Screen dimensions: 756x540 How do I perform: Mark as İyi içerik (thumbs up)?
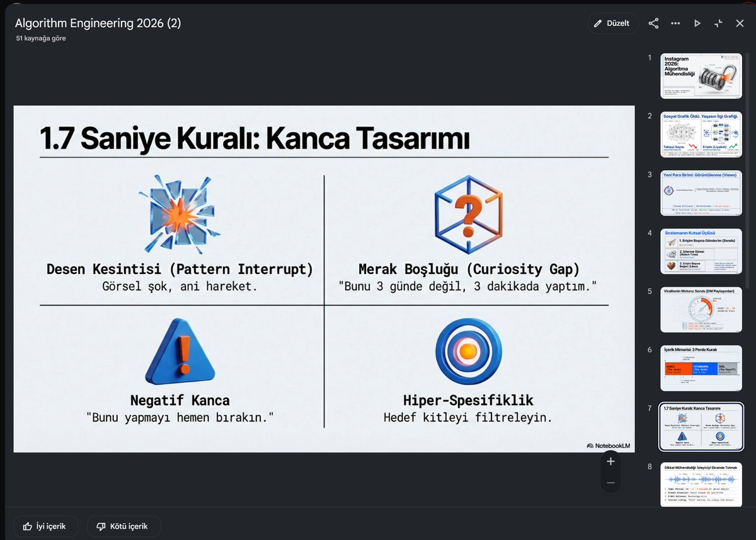pyautogui.click(x=45, y=526)
